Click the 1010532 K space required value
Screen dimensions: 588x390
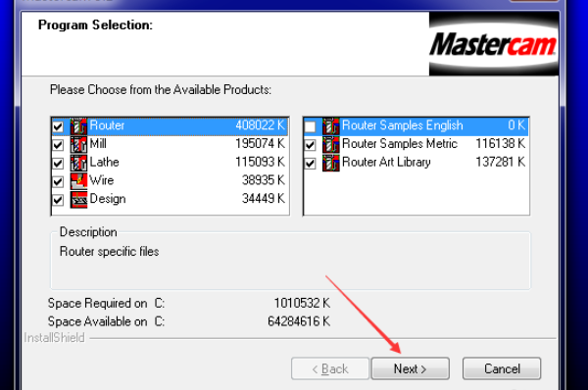pyautogui.click(x=302, y=303)
